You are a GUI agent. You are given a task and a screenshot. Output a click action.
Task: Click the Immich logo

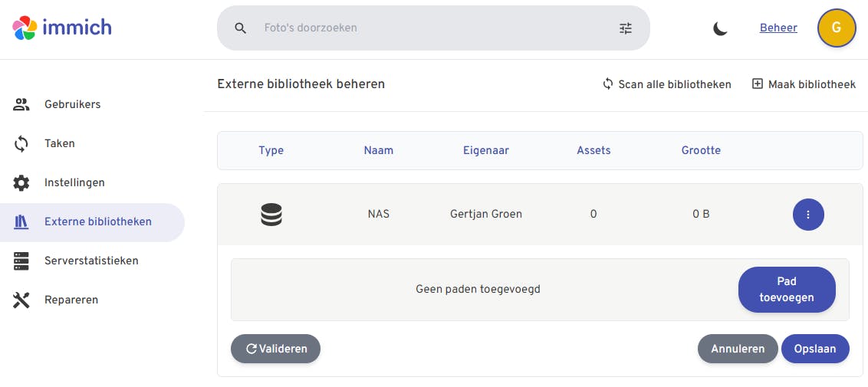tap(62, 28)
